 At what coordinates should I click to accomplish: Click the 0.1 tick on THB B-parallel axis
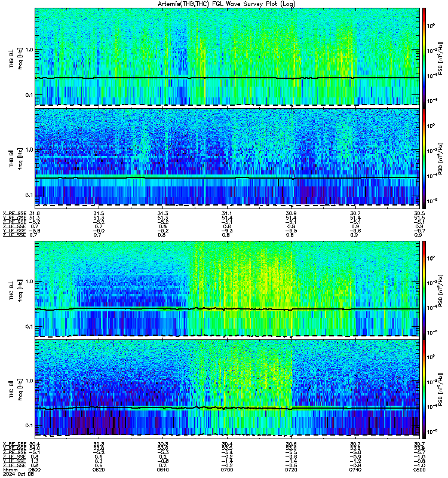point(29,195)
